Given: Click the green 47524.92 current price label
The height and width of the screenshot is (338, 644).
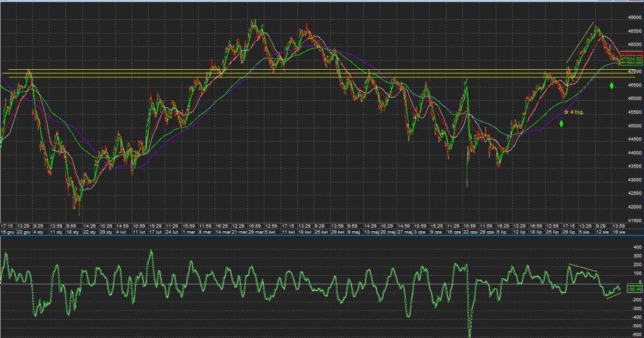Looking at the screenshot, I should pyautogui.click(x=632, y=60).
